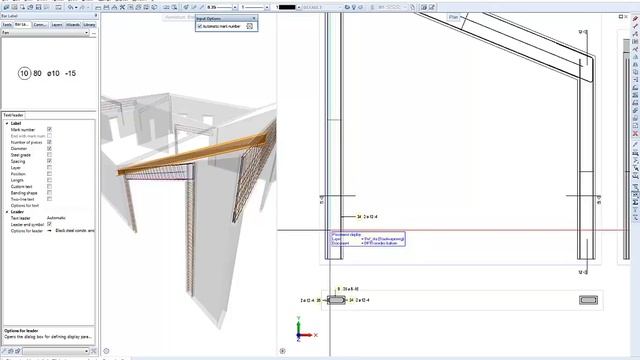
Task: Open the dropdown arrow next to Undo
Action: click(x=76, y=7)
